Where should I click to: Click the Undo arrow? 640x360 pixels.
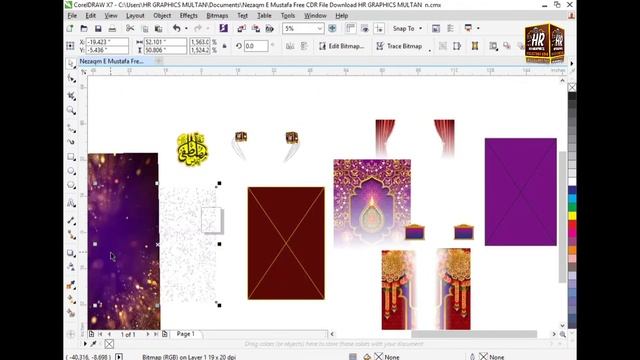click(176, 29)
